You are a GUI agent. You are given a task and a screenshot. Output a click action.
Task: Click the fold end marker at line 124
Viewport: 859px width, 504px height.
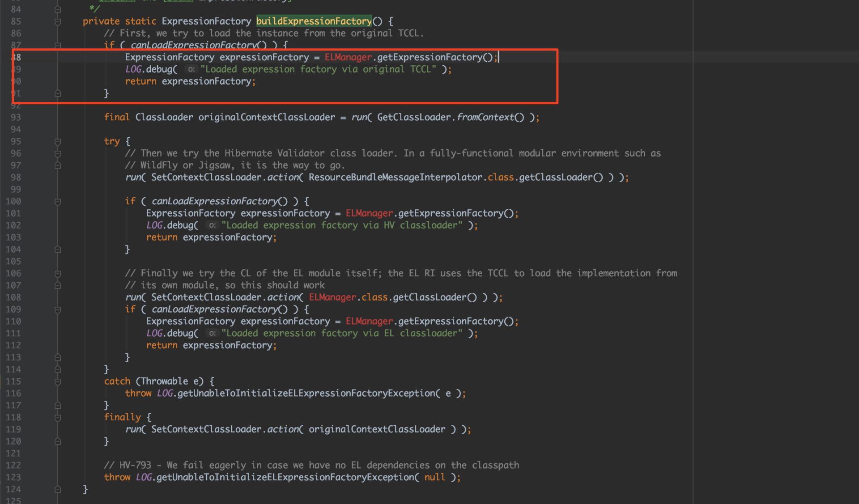pyautogui.click(x=58, y=489)
